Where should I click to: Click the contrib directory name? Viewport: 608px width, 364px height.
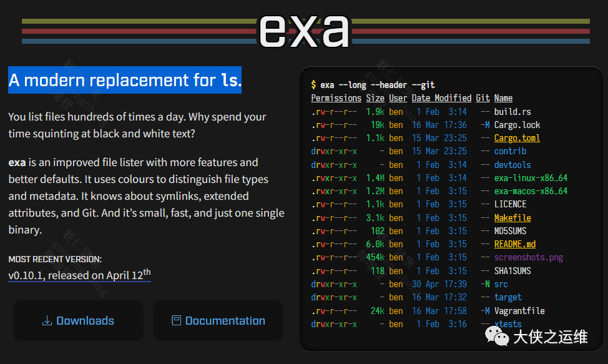510,151
